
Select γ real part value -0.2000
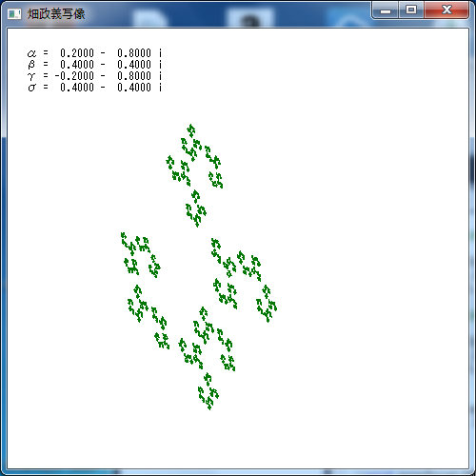pos(74,76)
